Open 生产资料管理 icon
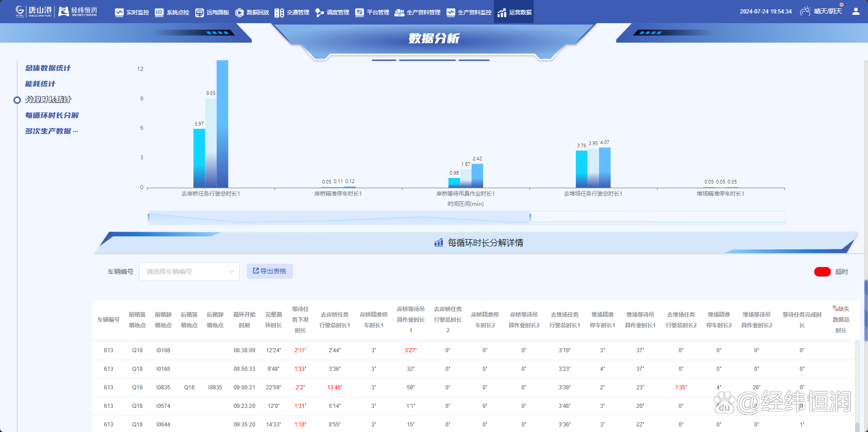This screenshot has height=432, width=868. tap(399, 13)
